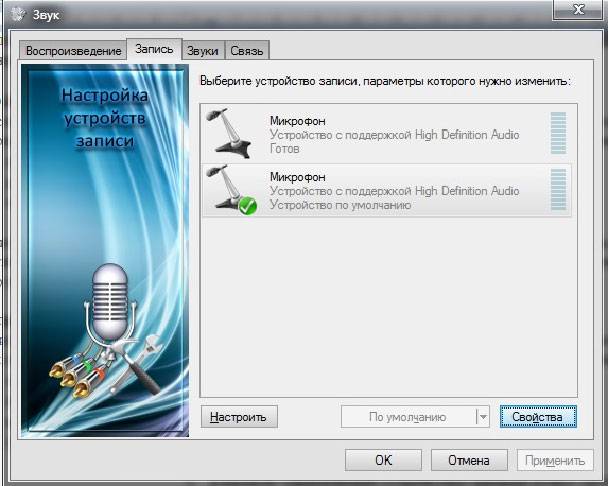Click the default microphone icon with green checkmark
Image resolution: width=608 pixels, height=486 pixels.
tap(229, 189)
